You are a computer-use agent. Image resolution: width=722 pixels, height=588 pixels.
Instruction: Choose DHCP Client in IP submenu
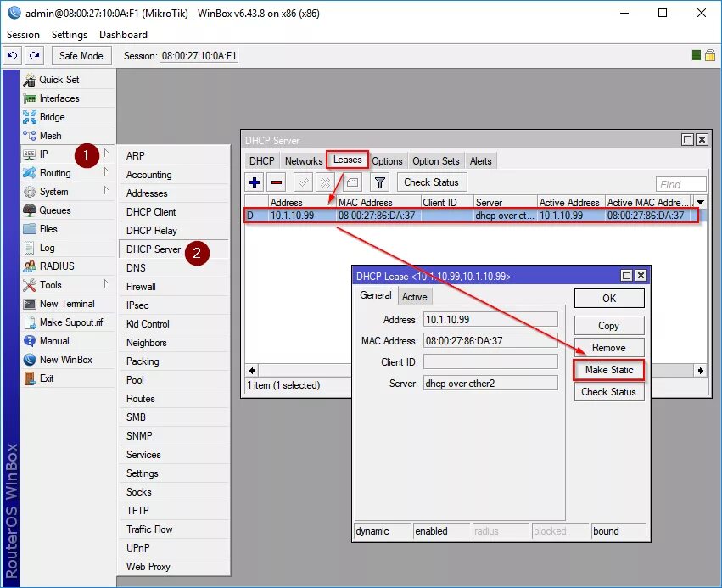174,212
